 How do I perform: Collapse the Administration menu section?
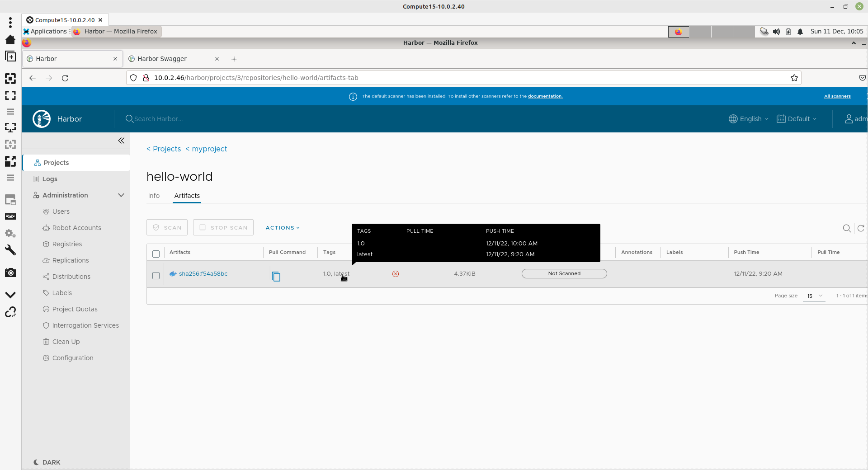coord(121,195)
